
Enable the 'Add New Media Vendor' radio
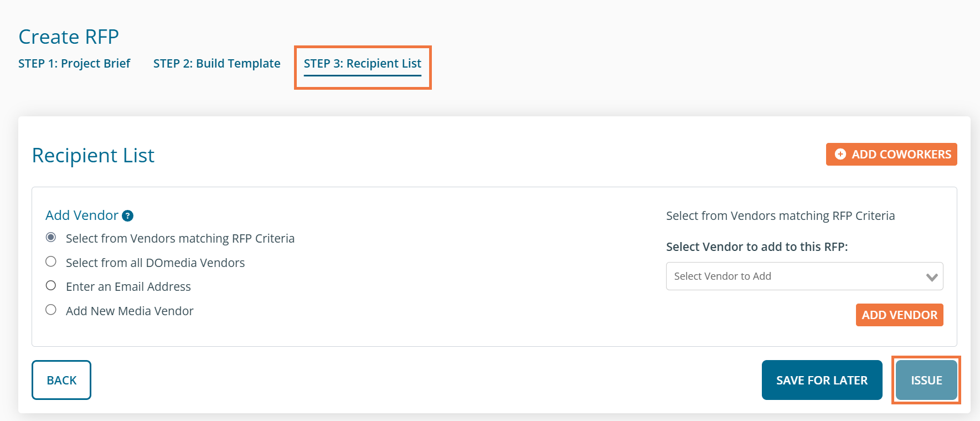51,310
